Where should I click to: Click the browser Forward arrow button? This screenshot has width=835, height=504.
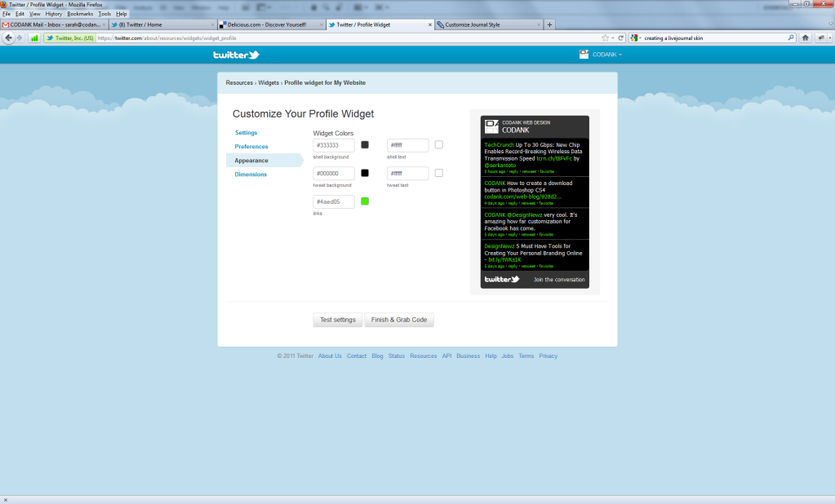click(x=20, y=38)
